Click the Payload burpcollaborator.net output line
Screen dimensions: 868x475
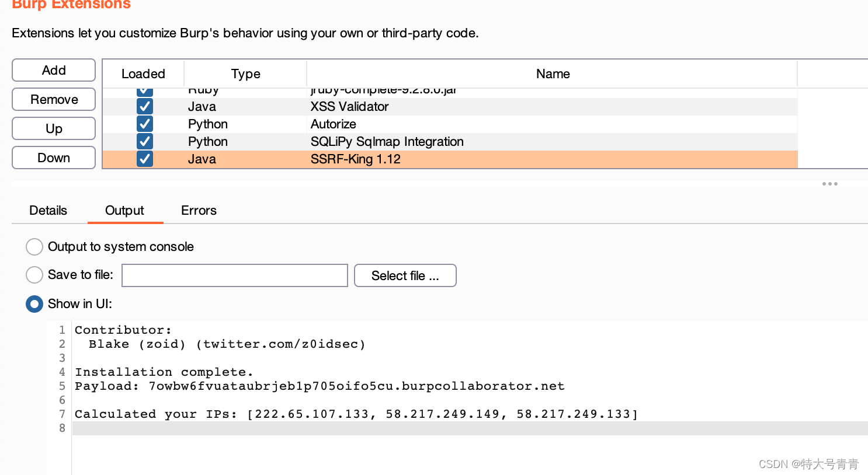coord(320,386)
